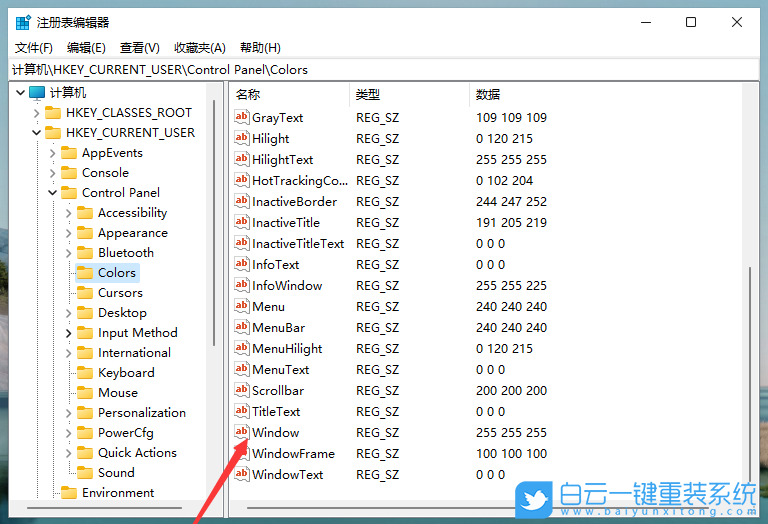Open the 收藏夹(A) menu
The image size is (768, 524).
click(200, 48)
